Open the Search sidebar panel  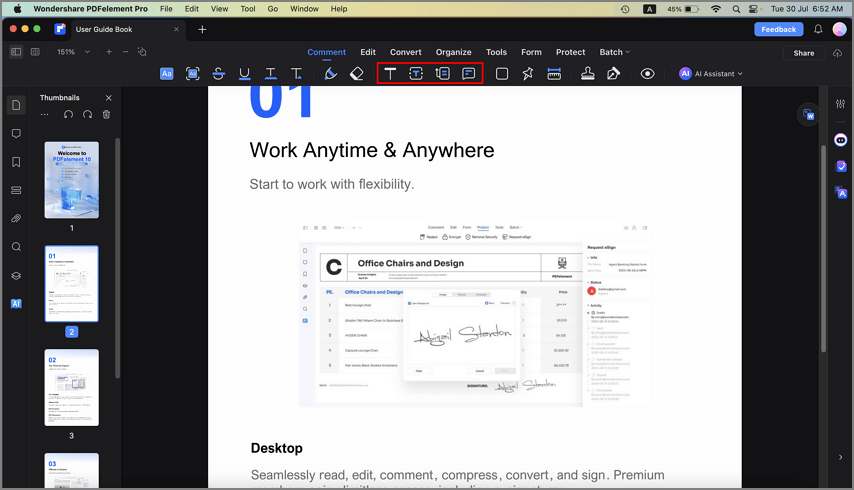(x=16, y=247)
